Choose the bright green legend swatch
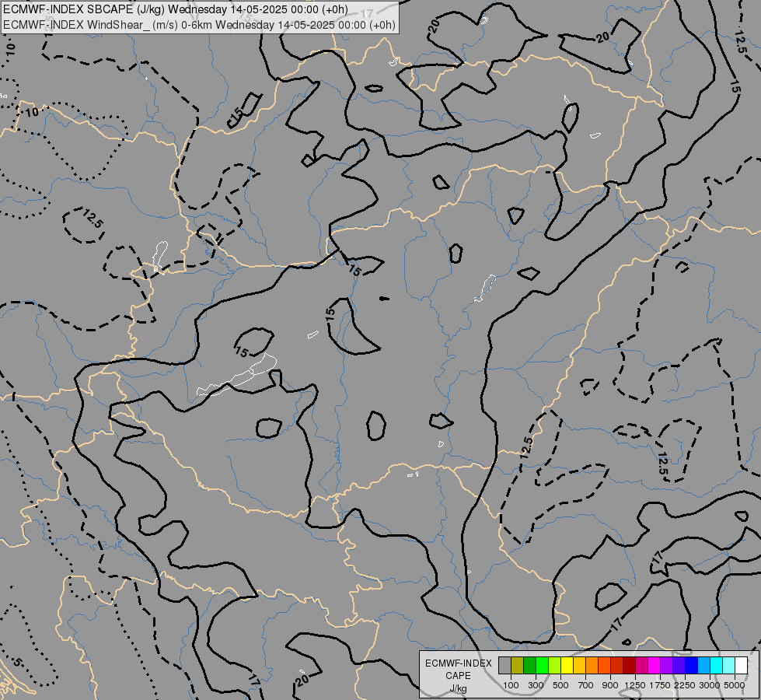The width and height of the screenshot is (761, 700). [x=542, y=666]
